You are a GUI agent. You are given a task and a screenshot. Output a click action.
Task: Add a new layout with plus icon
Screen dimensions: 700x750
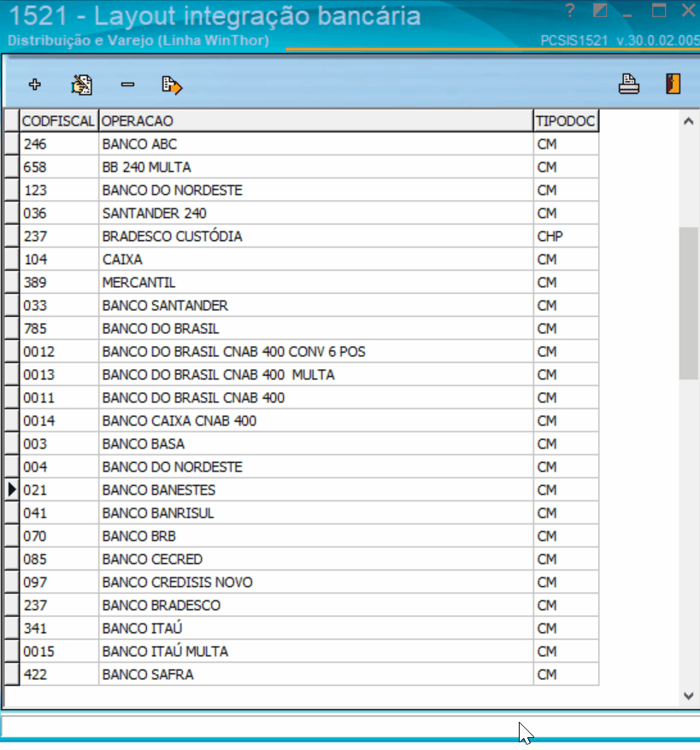coord(34,85)
